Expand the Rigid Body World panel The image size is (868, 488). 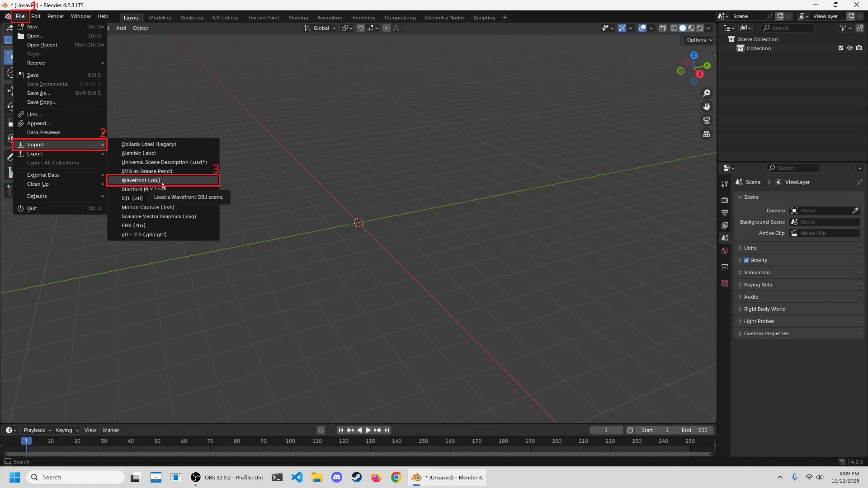click(x=764, y=309)
